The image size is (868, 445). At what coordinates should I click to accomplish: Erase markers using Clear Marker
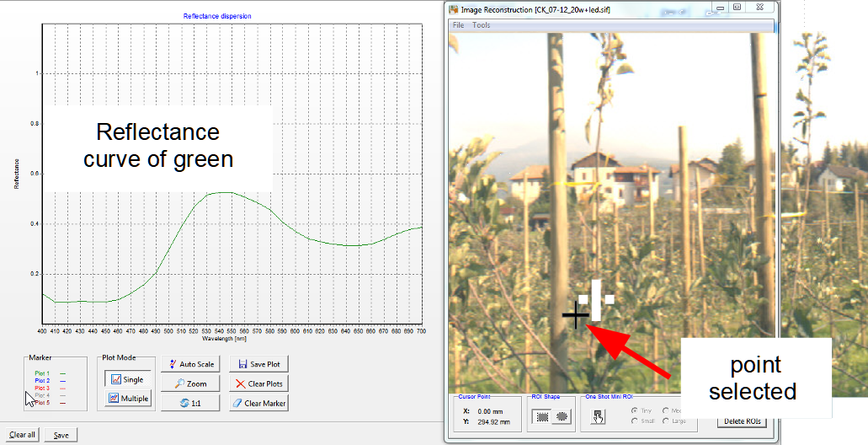pyautogui.click(x=258, y=403)
